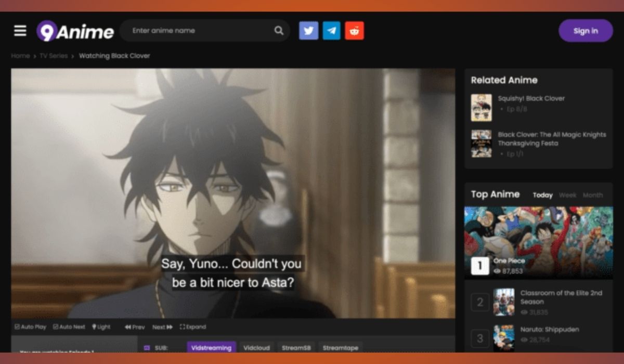Open the hamburger navigation menu
Viewport: 624px width, 364px height.
pyautogui.click(x=20, y=31)
